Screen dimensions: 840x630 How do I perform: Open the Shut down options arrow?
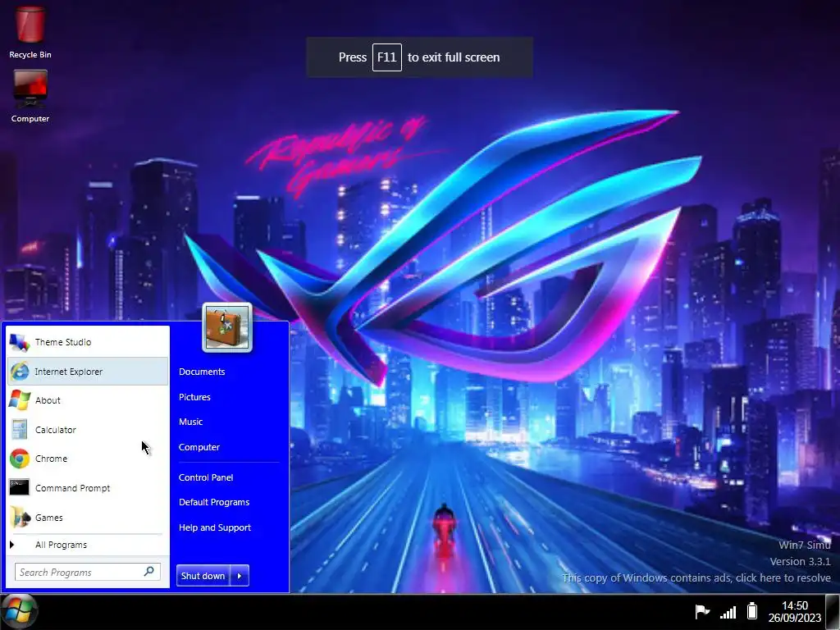click(x=240, y=576)
